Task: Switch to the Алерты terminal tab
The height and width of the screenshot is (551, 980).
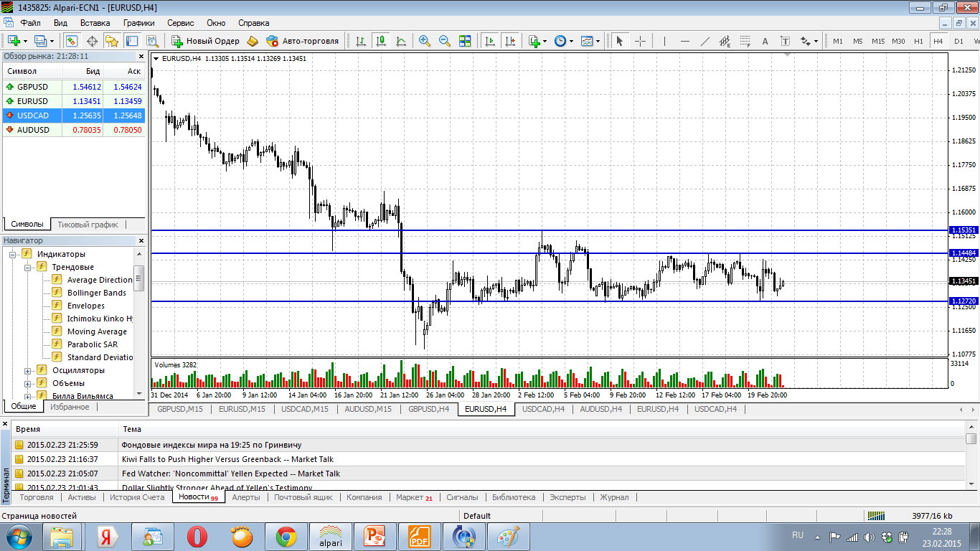Action: pos(246,497)
